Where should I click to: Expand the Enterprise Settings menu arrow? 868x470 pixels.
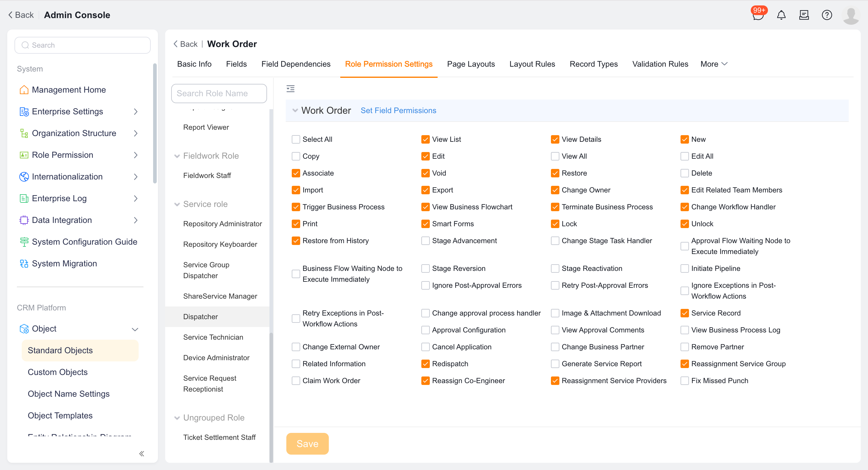[136, 112]
